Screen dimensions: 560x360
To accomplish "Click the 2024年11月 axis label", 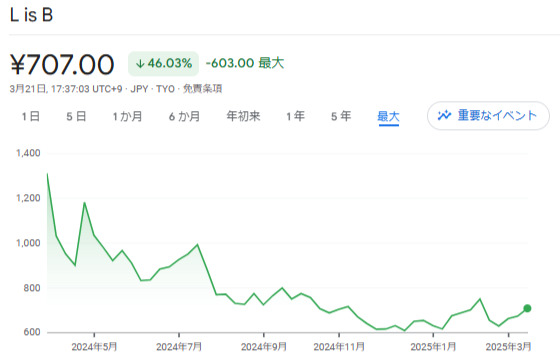I will 339,346.
